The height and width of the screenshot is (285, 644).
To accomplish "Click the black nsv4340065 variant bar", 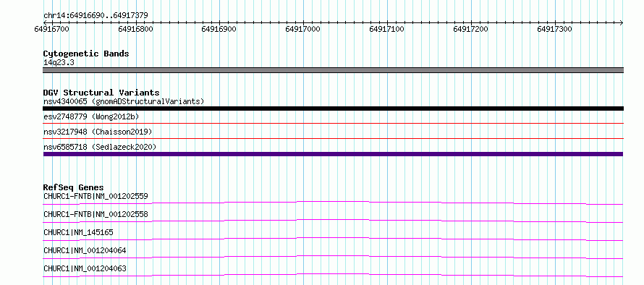I will (333, 109).
